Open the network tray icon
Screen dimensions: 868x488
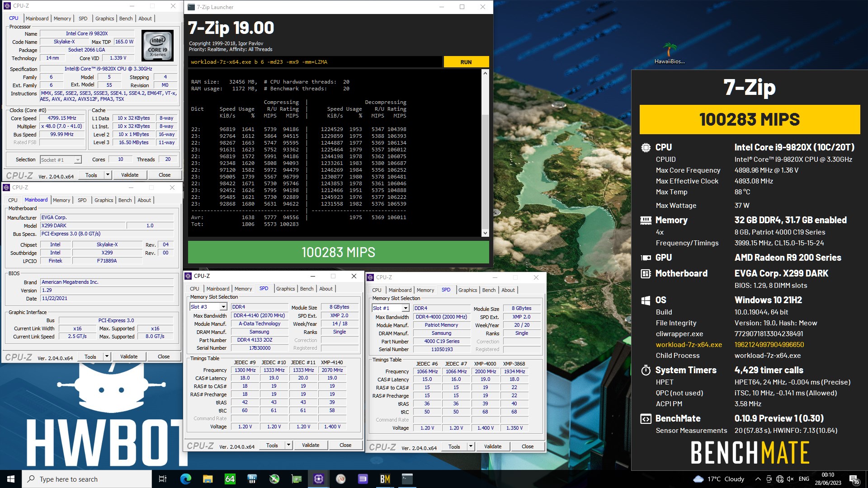[780, 479]
